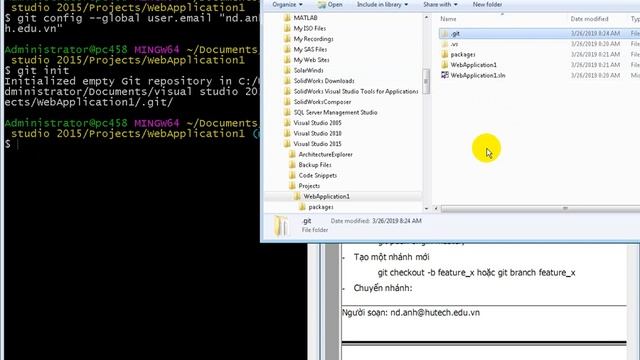Click 'Chuyển nhánh:' text in document
This screenshot has width=640, height=360.
pos(383,288)
